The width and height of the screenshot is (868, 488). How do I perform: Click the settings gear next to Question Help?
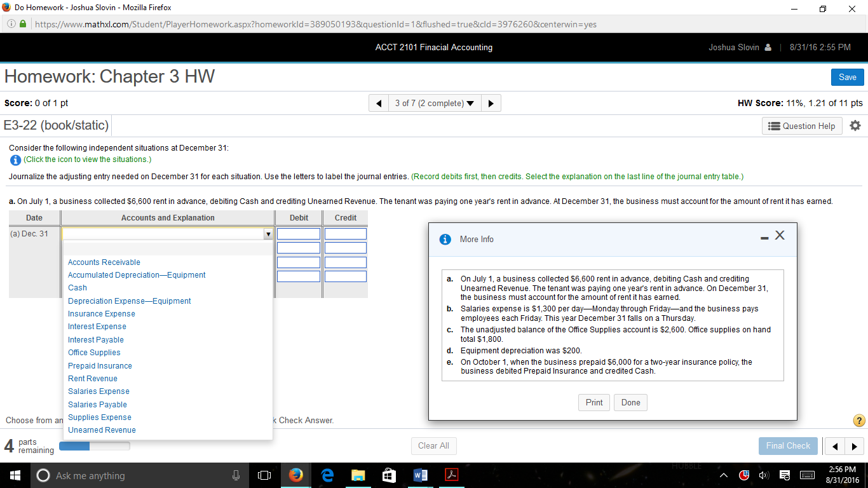click(855, 126)
